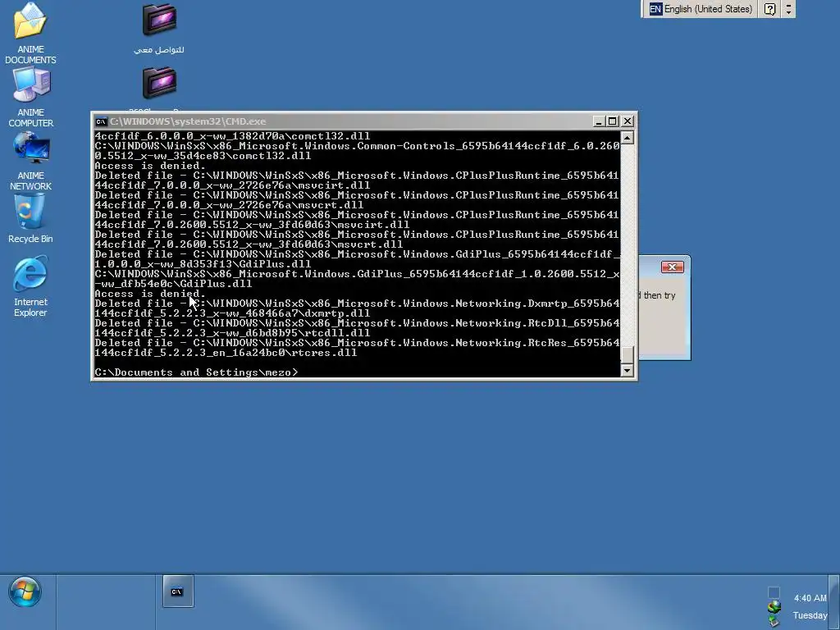This screenshot has width=840, height=630.
Task: Select the ANIME COMPUTER desktop icon
Action: coord(30,97)
